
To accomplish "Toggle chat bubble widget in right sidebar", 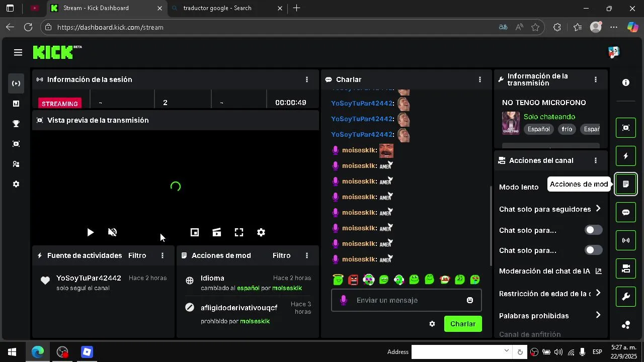I will pyautogui.click(x=626, y=212).
